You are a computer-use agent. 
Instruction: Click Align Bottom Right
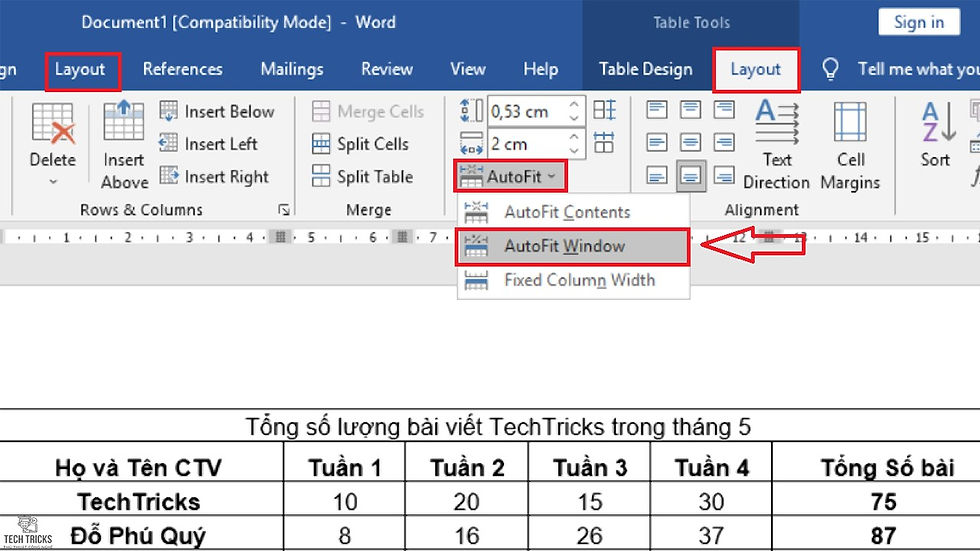724,176
